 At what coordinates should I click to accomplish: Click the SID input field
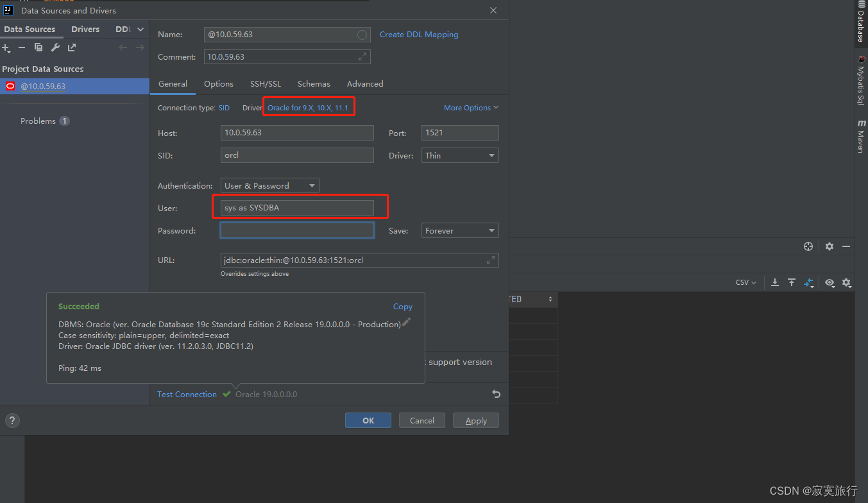(297, 155)
